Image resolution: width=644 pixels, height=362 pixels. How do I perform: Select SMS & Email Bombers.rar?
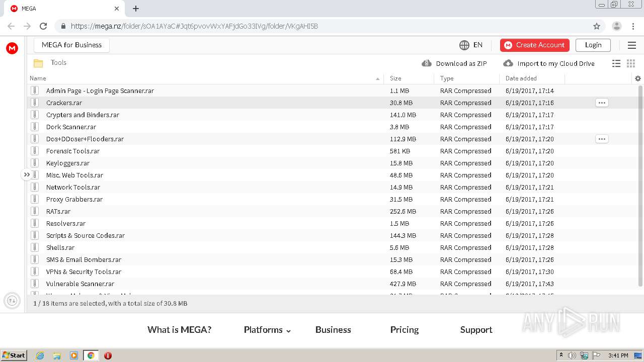pyautogui.click(x=84, y=259)
